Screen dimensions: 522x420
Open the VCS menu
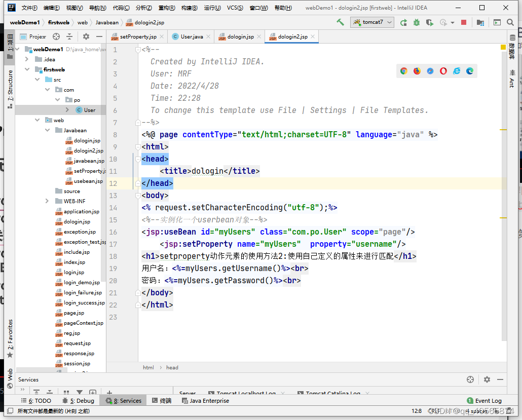pyautogui.click(x=235, y=8)
